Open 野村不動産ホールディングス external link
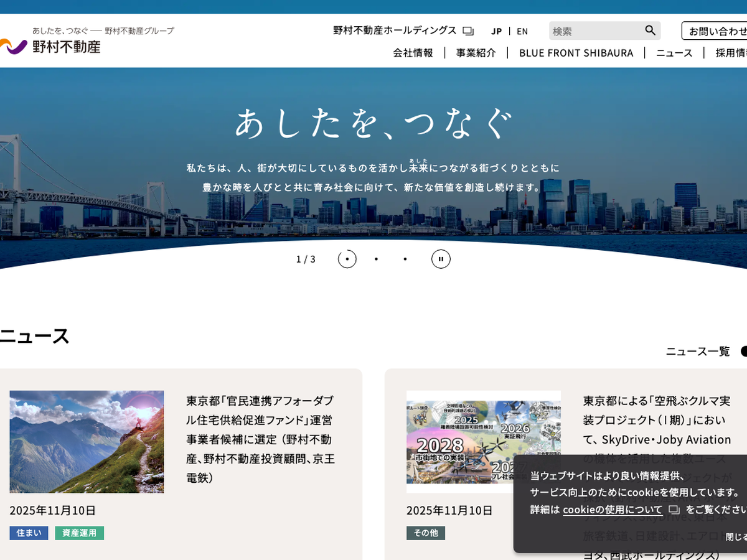Viewport: 747px width, 560px height. point(403,30)
